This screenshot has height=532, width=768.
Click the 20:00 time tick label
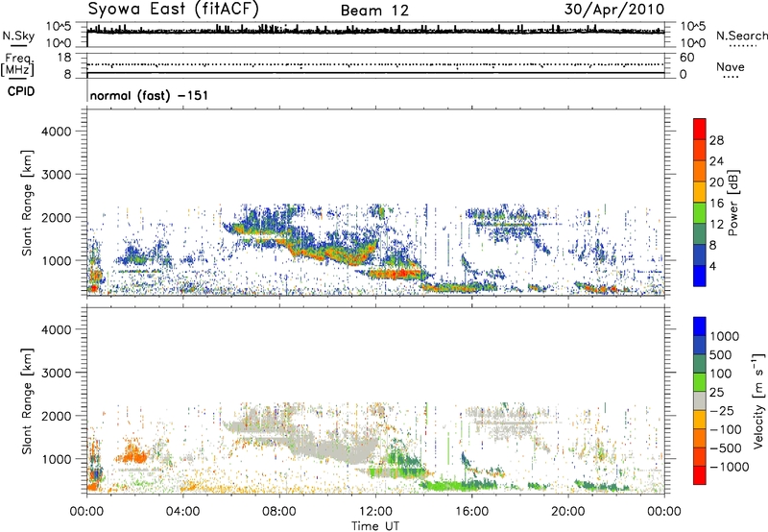pos(568,512)
